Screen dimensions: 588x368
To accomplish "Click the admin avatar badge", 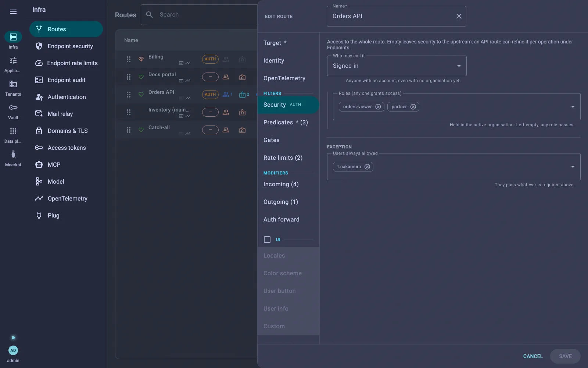I will coord(13,350).
